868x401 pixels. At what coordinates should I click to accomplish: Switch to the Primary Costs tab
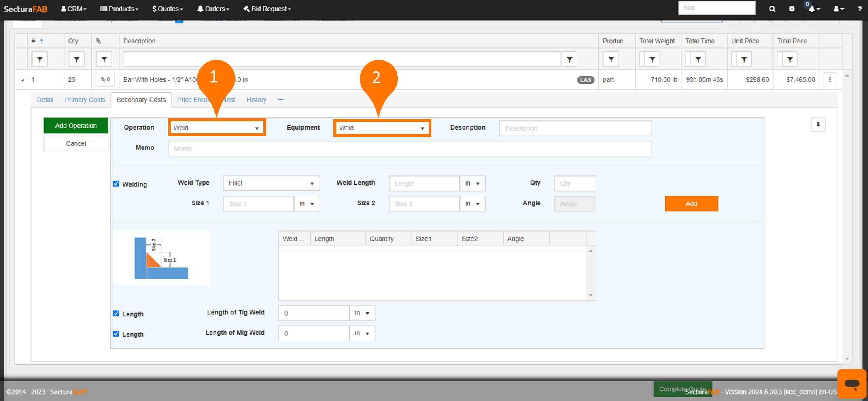tap(85, 100)
